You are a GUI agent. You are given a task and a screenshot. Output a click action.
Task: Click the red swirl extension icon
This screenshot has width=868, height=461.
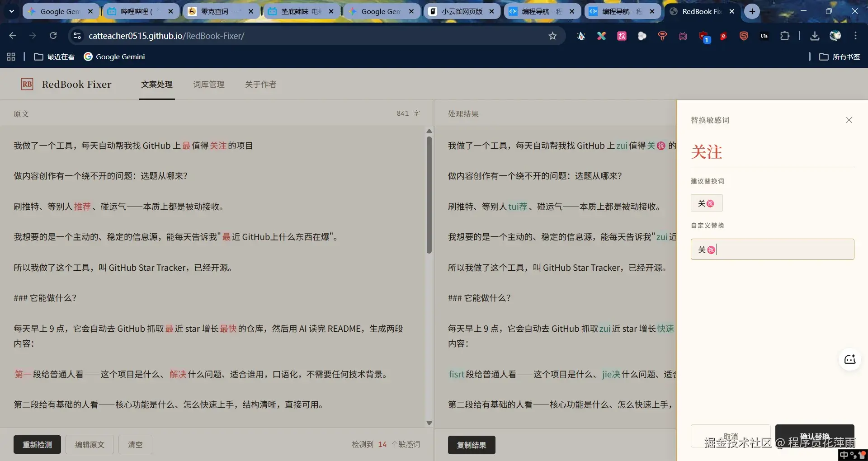(x=744, y=36)
